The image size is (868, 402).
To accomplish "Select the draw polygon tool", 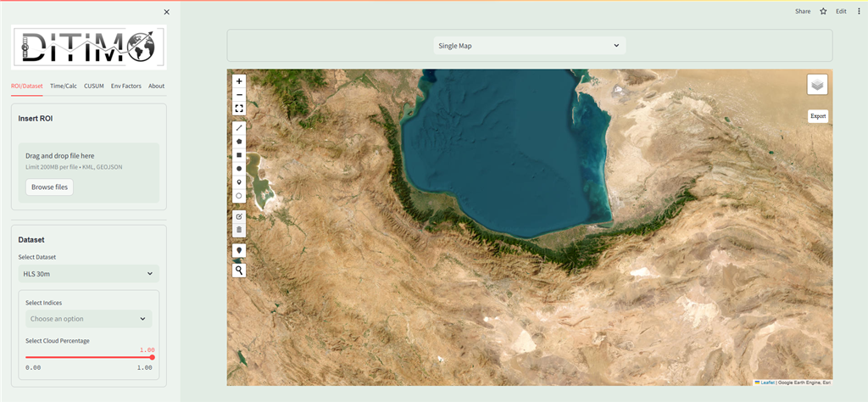I will (x=239, y=142).
